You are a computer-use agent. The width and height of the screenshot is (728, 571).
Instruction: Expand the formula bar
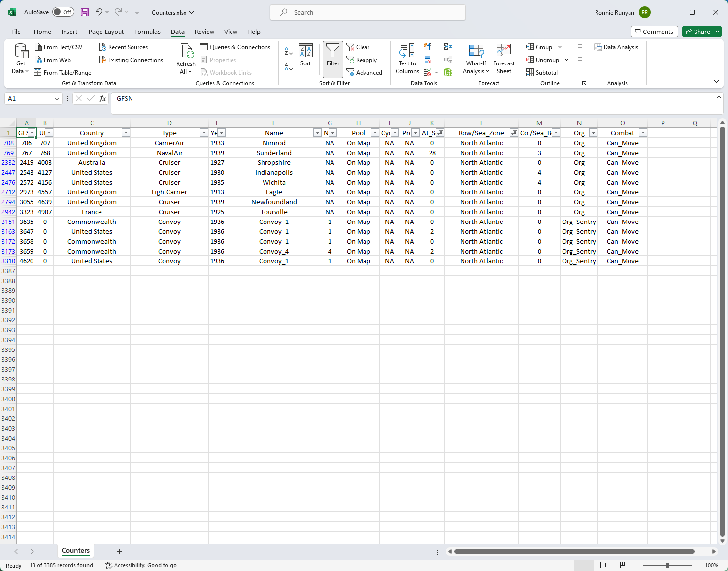click(x=719, y=98)
